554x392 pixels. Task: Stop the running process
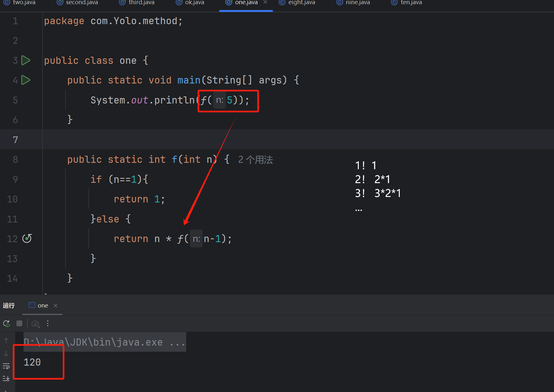pyautogui.click(x=19, y=323)
